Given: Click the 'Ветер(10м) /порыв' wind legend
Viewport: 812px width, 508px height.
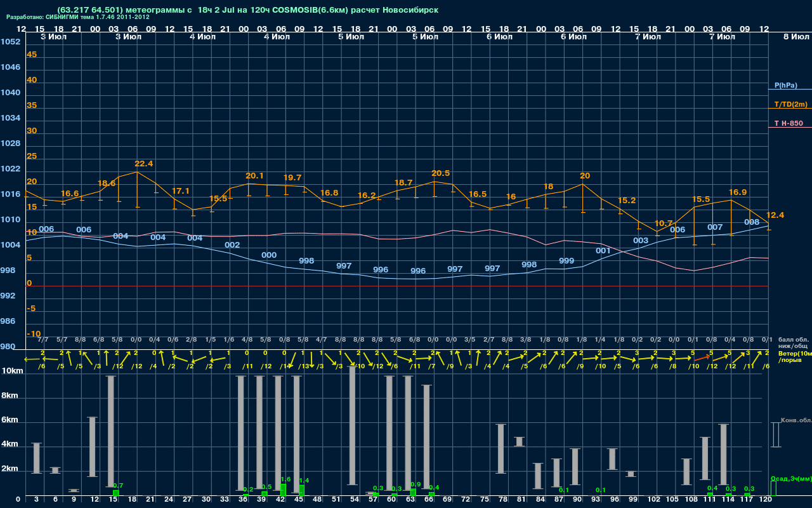Looking at the screenshot, I should tap(795, 356).
